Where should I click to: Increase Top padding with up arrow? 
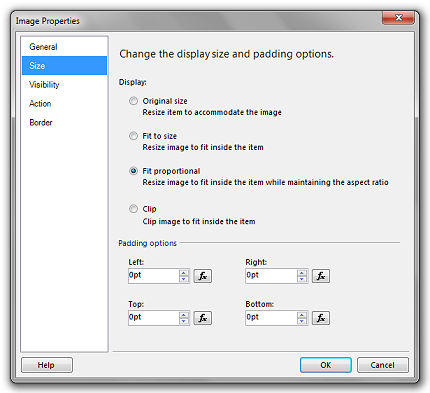(184, 315)
